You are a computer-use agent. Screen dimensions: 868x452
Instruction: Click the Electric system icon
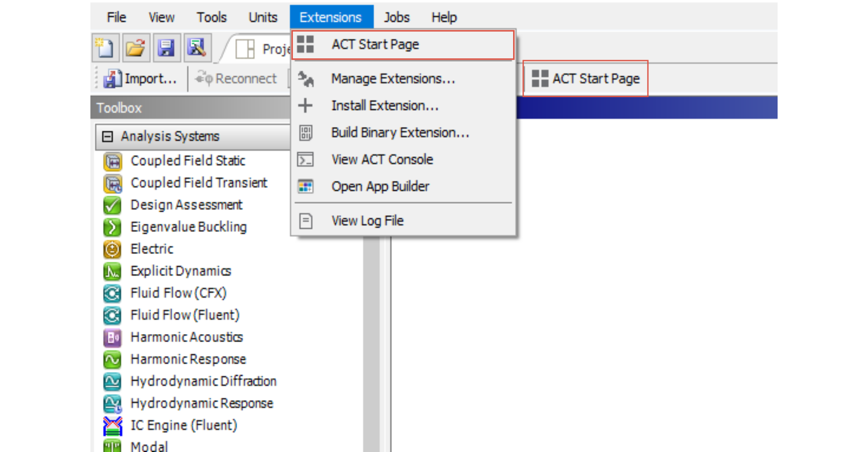tap(112, 250)
